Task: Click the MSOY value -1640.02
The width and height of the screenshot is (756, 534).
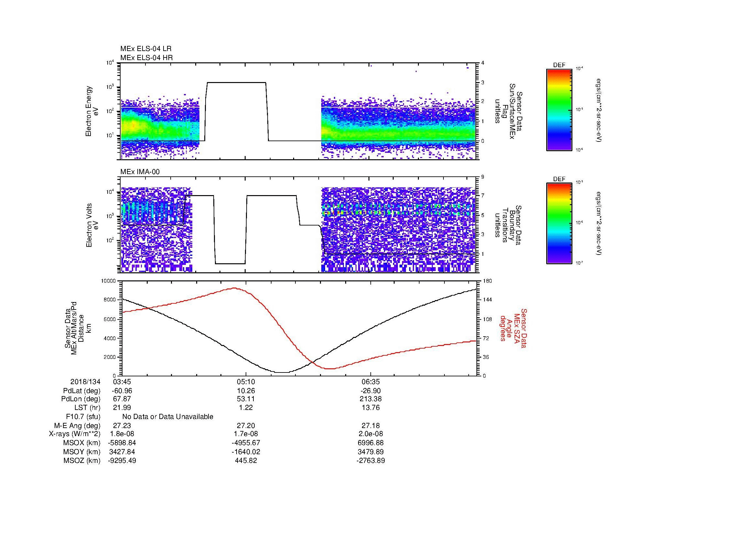Action: coord(246,452)
